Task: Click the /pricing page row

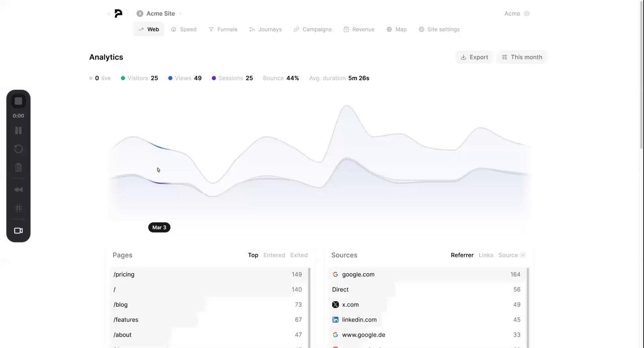Action: (208, 274)
